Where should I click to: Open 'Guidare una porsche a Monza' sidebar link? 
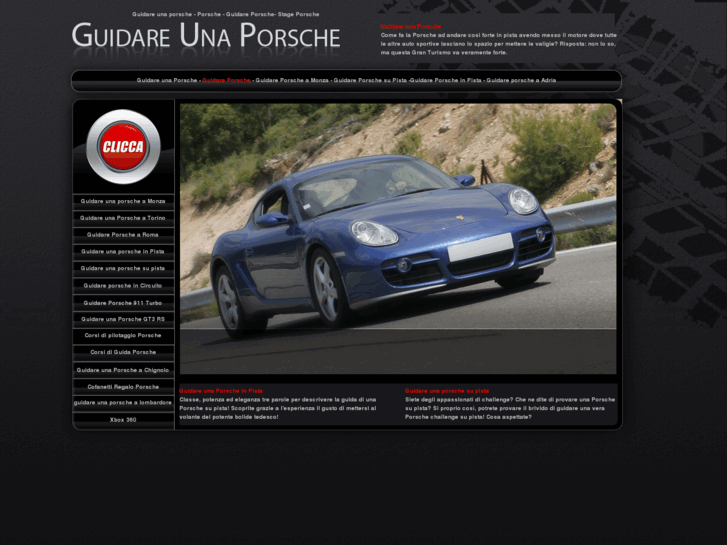click(x=123, y=201)
